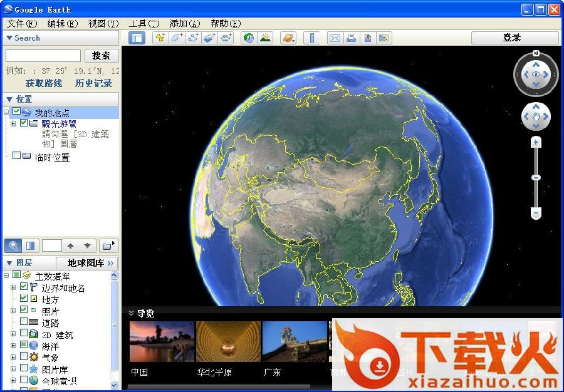Enable 气象 layer checkbox

point(24,356)
